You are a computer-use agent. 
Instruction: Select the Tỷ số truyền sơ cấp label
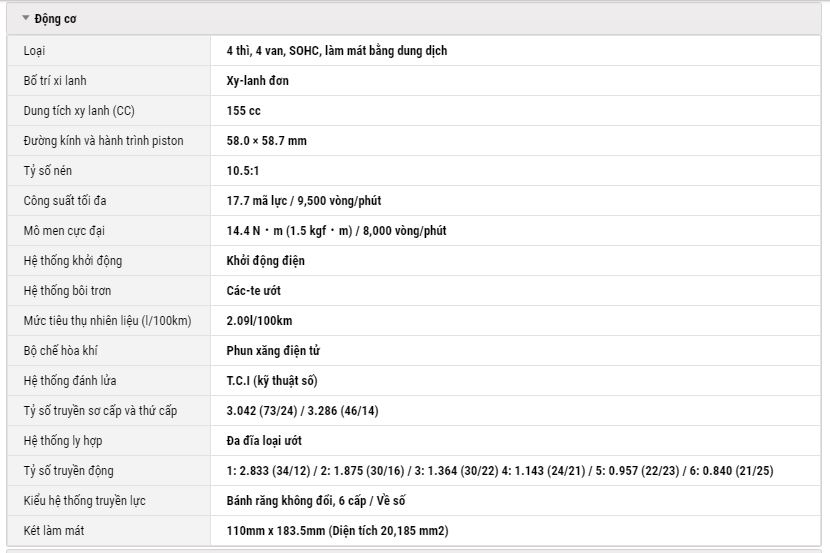coord(100,411)
